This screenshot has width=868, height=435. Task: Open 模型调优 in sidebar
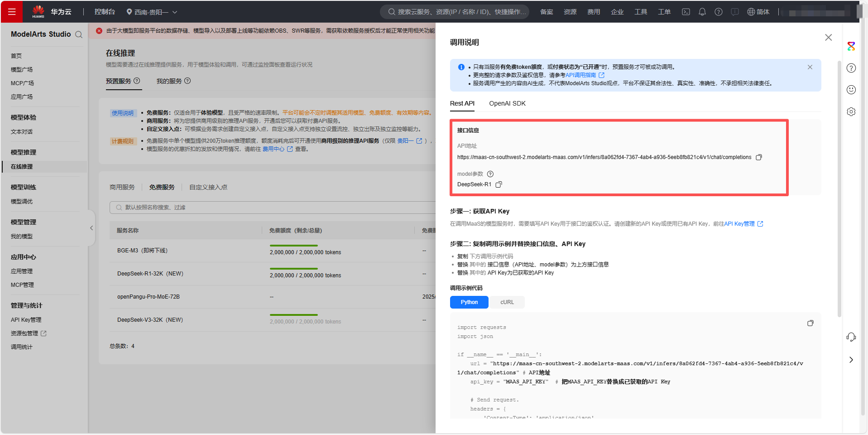click(x=22, y=202)
